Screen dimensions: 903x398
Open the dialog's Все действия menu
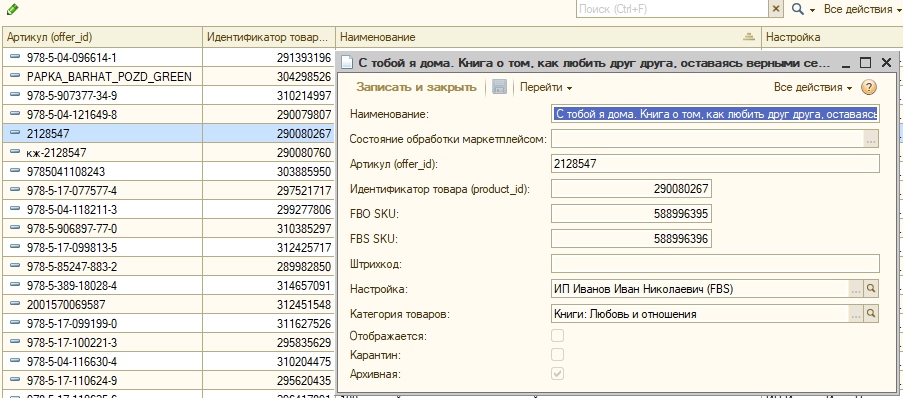click(813, 88)
